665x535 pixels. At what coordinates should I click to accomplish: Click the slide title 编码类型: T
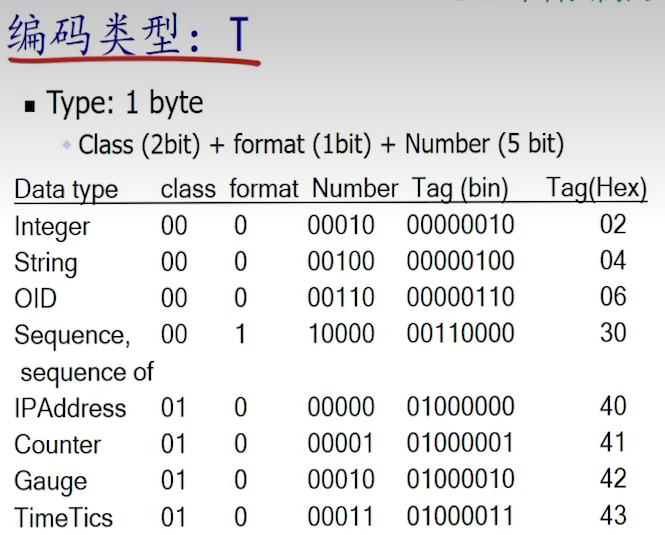[128, 35]
